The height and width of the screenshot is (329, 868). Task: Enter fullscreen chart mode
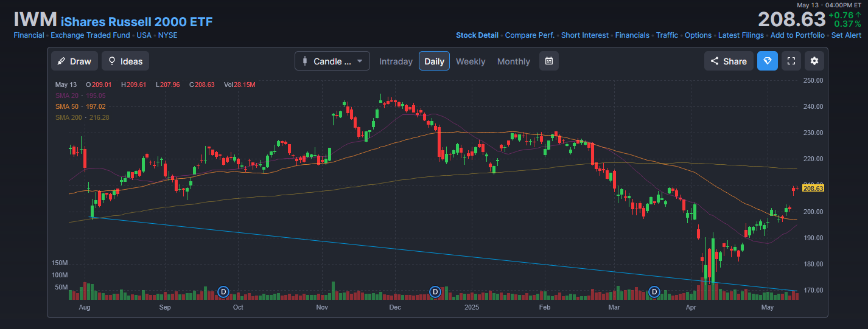pos(791,61)
